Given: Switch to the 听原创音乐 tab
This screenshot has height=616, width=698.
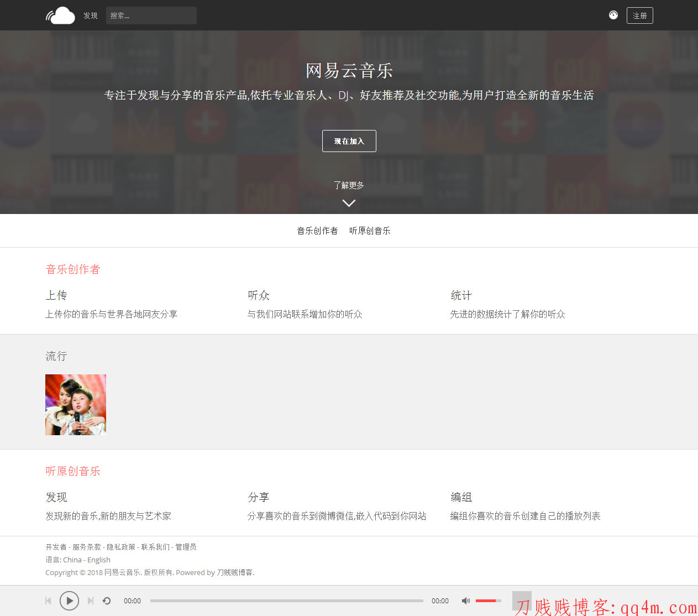Looking at the screenshot, I should tap(370, 231).
